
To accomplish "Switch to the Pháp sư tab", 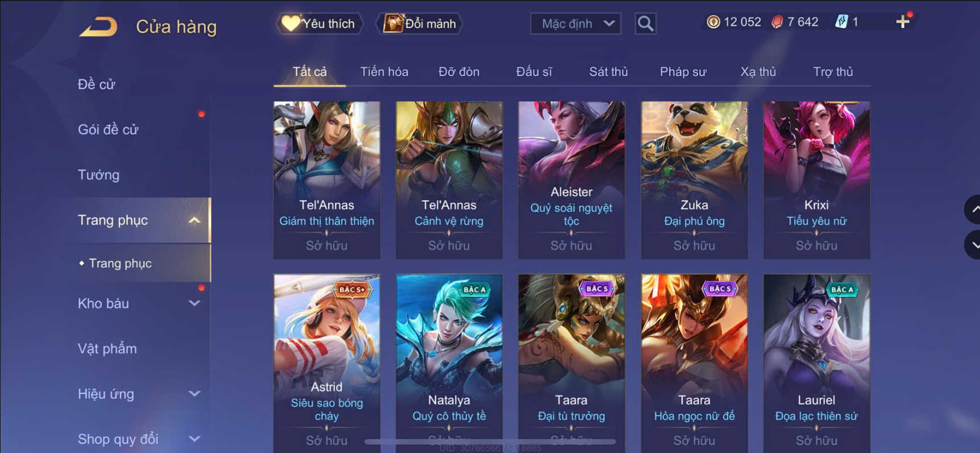I will (683, 72).
